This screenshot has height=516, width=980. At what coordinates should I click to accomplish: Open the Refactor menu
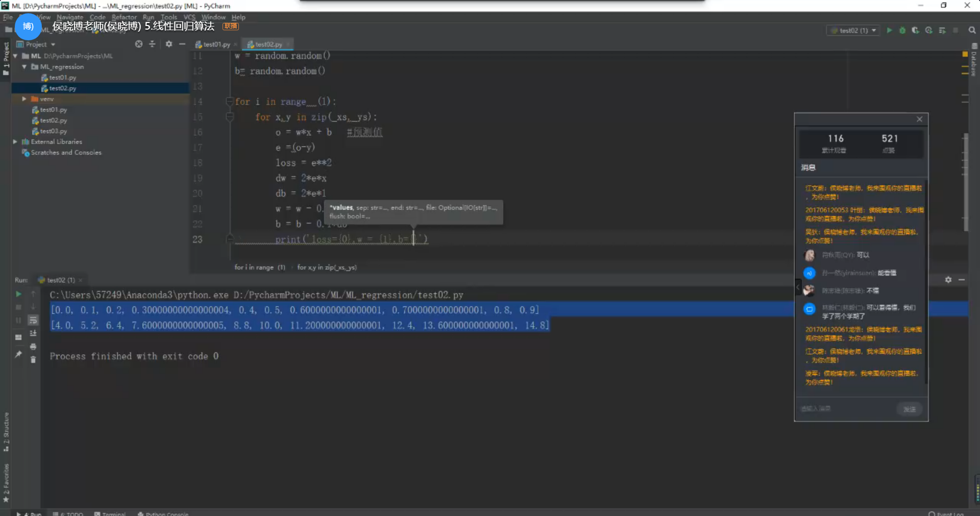point(125,17)
